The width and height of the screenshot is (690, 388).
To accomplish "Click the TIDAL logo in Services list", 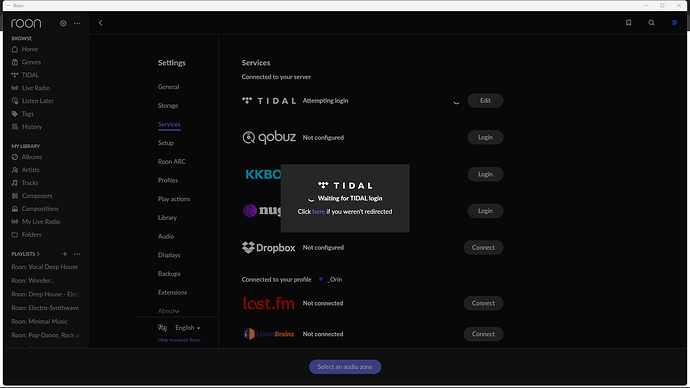I will pyautogui.click(x=269, y=101).
